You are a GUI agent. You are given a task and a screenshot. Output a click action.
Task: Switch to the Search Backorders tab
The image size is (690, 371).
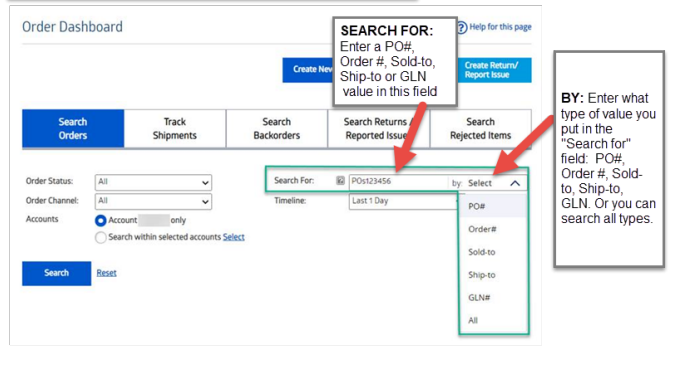(x=277, y=129)
